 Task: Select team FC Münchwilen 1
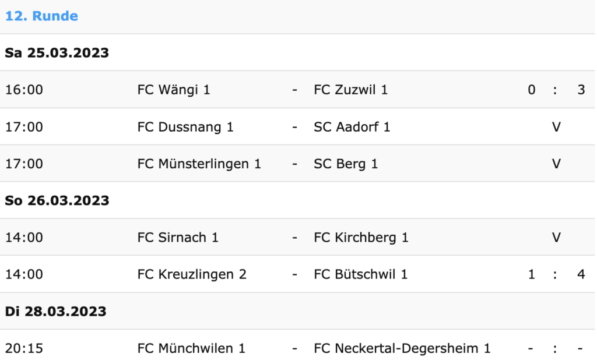coord(191,348)
